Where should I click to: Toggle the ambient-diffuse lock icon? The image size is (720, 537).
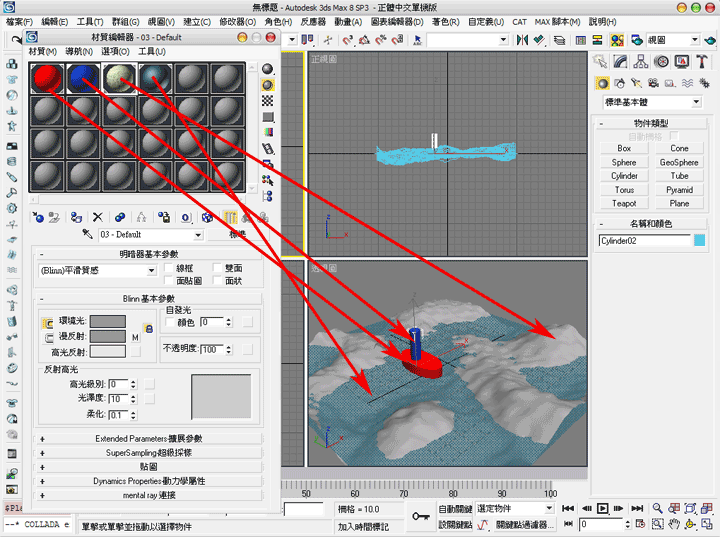(148, 328)
